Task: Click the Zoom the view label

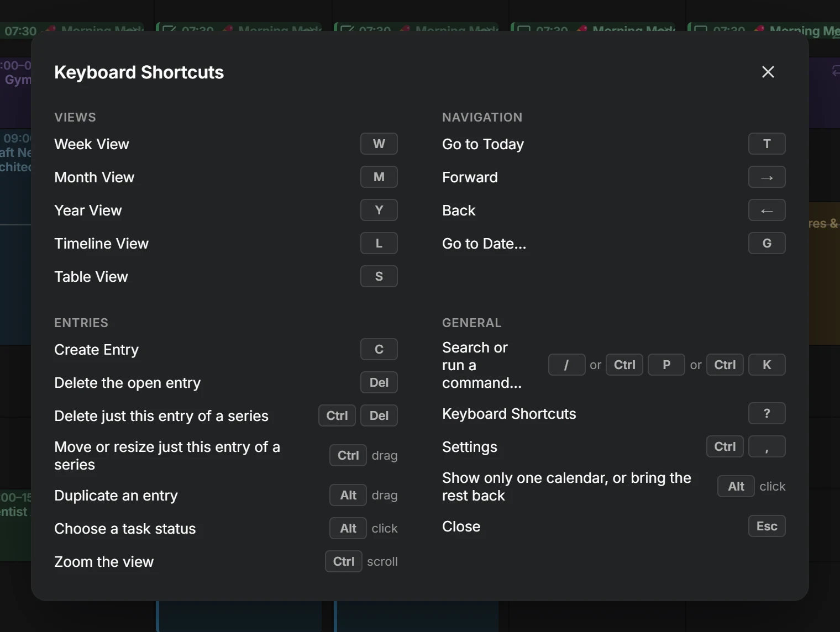Action: [x=104, y=562]
